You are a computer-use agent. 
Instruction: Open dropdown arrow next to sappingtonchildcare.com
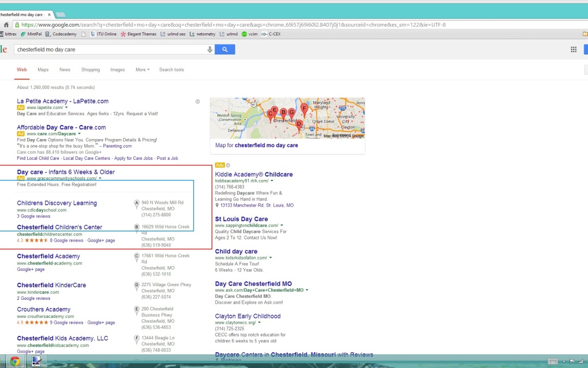pyautogui.click(x=281, y=226)
